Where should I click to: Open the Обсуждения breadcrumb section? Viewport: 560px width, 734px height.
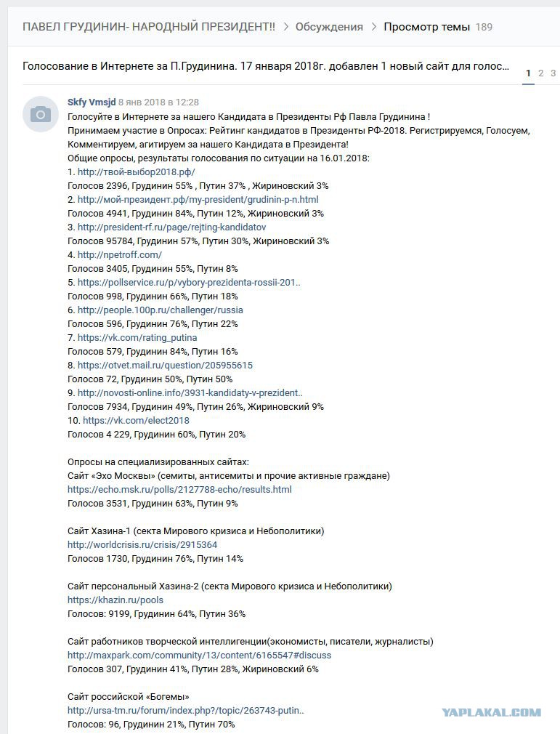click(x=329, y=27)
